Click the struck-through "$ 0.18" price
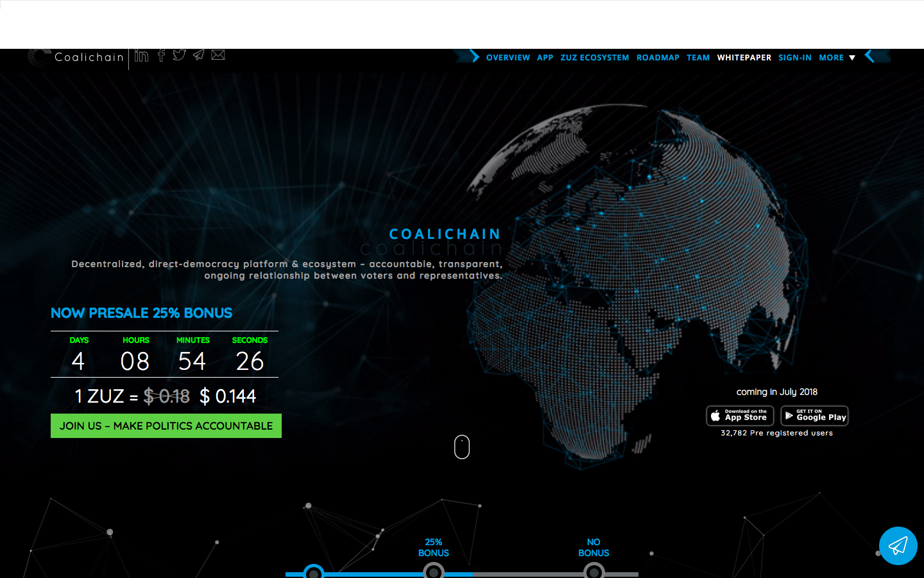The height and width of the screenshot is (578, 924). [x=167, y=396]
